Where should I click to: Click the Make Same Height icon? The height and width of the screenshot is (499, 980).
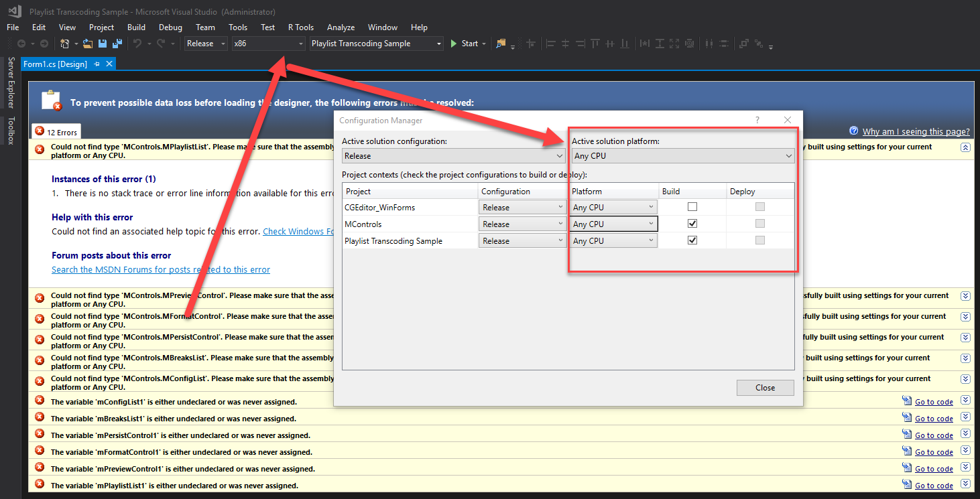pos(660,44)
